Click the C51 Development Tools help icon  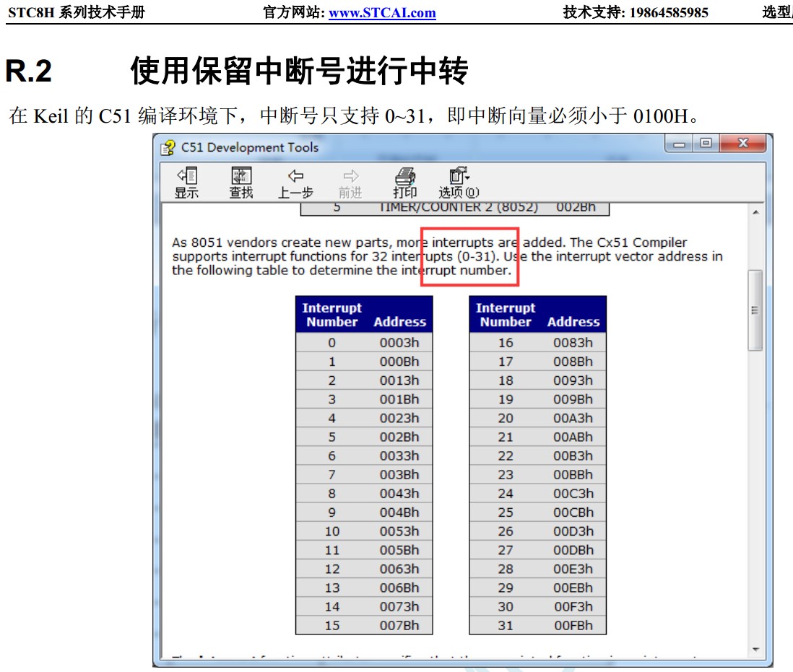click(168, 147)
